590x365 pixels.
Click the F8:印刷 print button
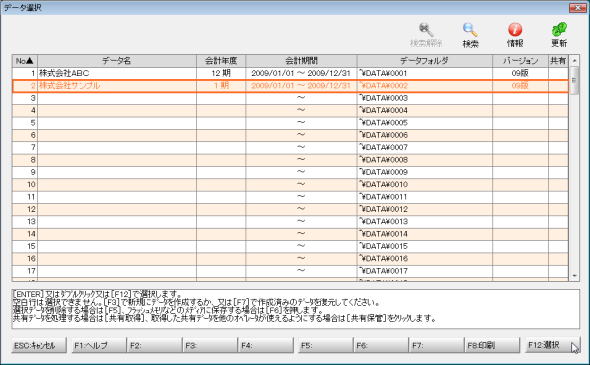point(492,345)
